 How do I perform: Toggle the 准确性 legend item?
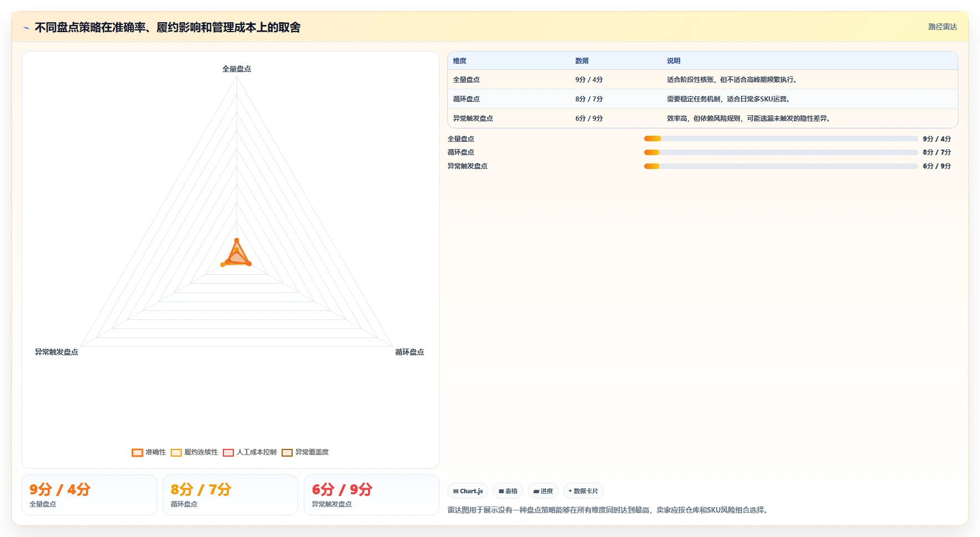[149, 452]
